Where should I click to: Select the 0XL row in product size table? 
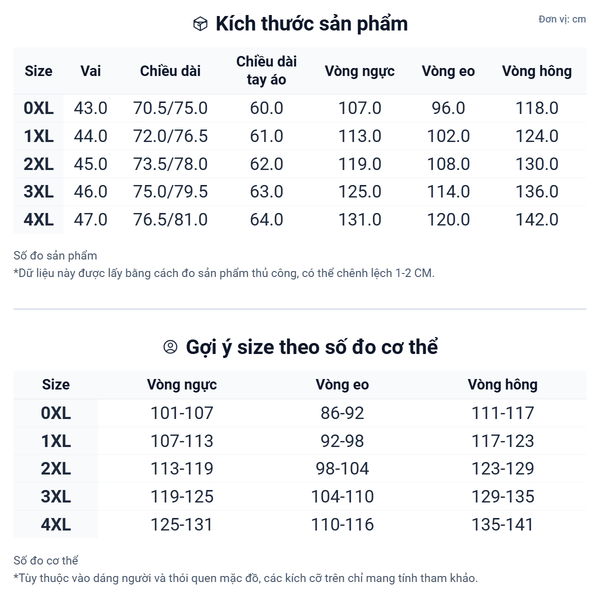click(x=39, y=108)
